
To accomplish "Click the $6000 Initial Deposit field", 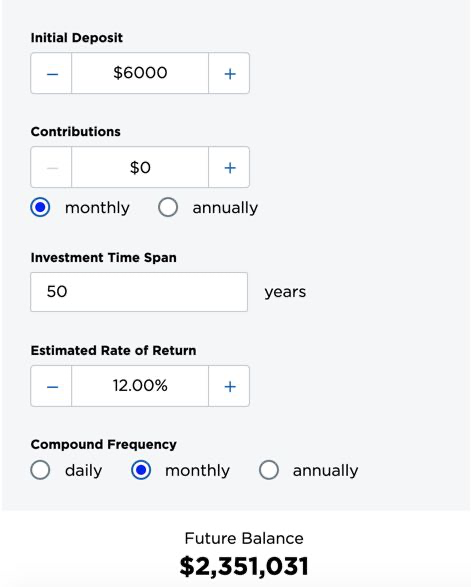I will pyautogui.click(x=140, y=73).
